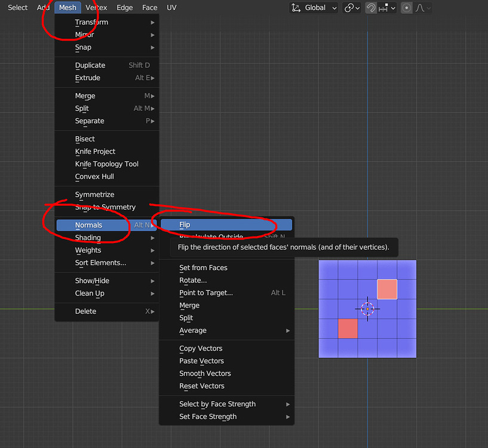Click the 3D cursor in the viewport

click(367, 309)
